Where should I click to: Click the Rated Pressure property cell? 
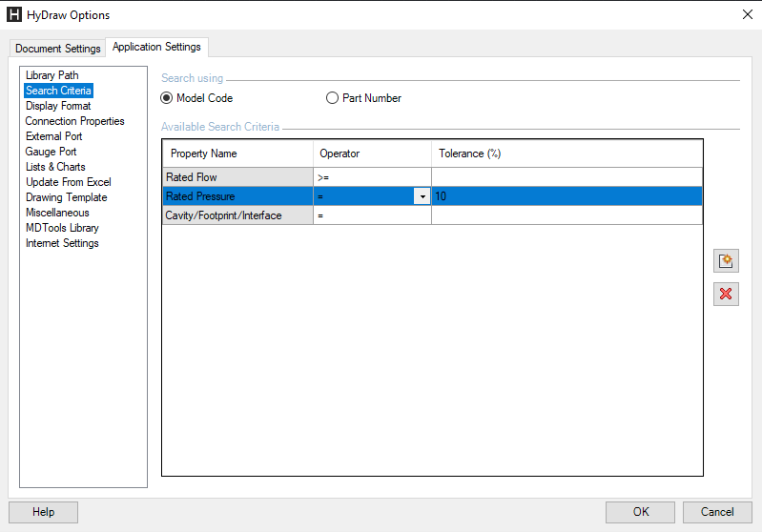click(238, 196)
